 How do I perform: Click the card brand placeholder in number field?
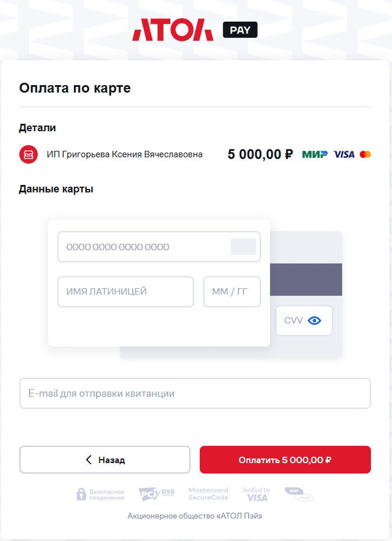click(x=243, y=247)
